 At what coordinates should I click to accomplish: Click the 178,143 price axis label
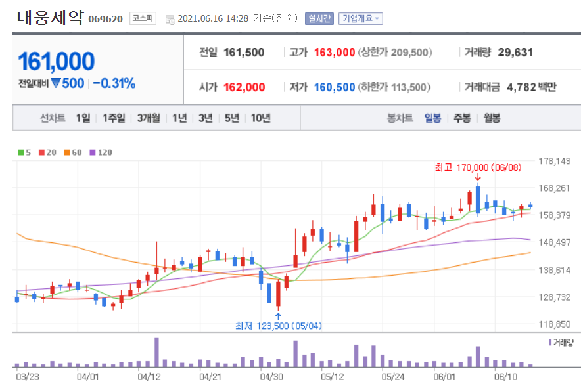(554, 161)
